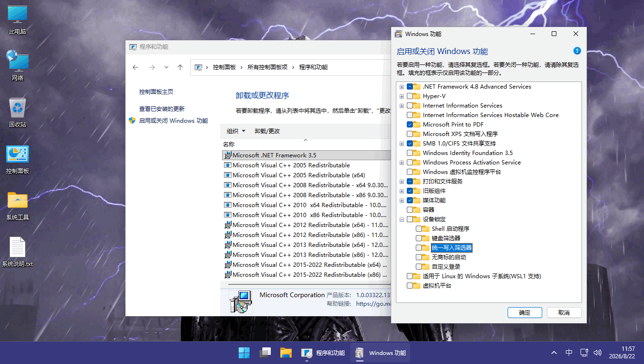The width and height of the screenshot is (644, 364).
Task: Expand Windows Process Activation Service node
Action: click(x=402, y=163)
